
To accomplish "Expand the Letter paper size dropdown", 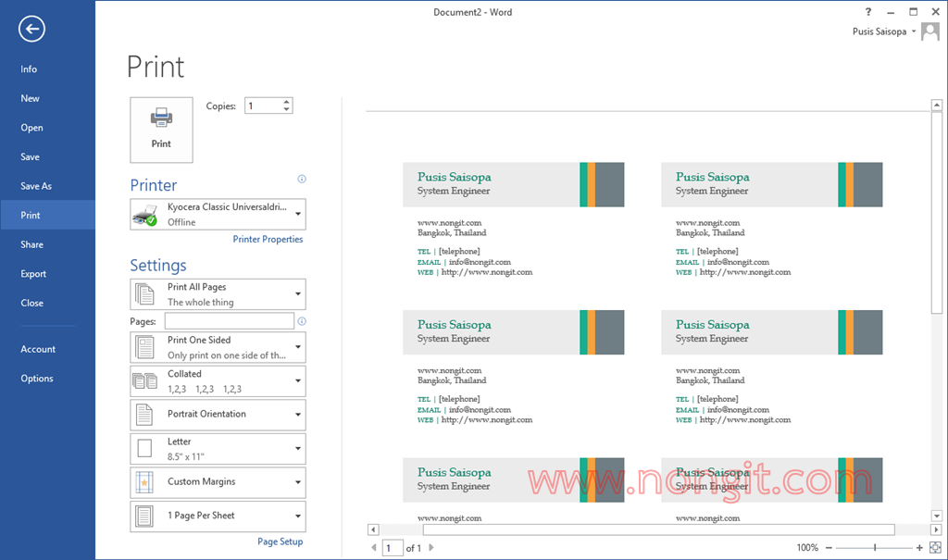I will (x=298, y=449).
